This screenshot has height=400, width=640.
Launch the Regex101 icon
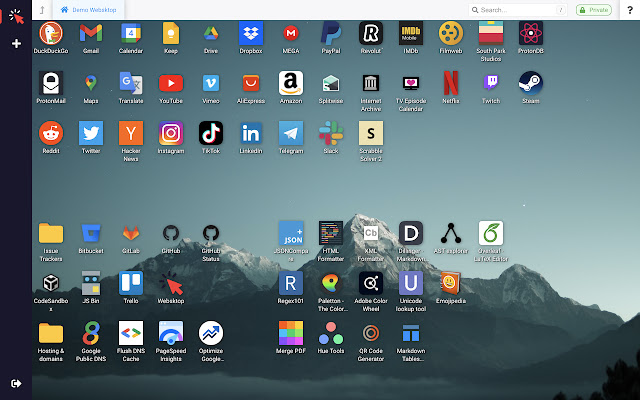click(291, 283)
